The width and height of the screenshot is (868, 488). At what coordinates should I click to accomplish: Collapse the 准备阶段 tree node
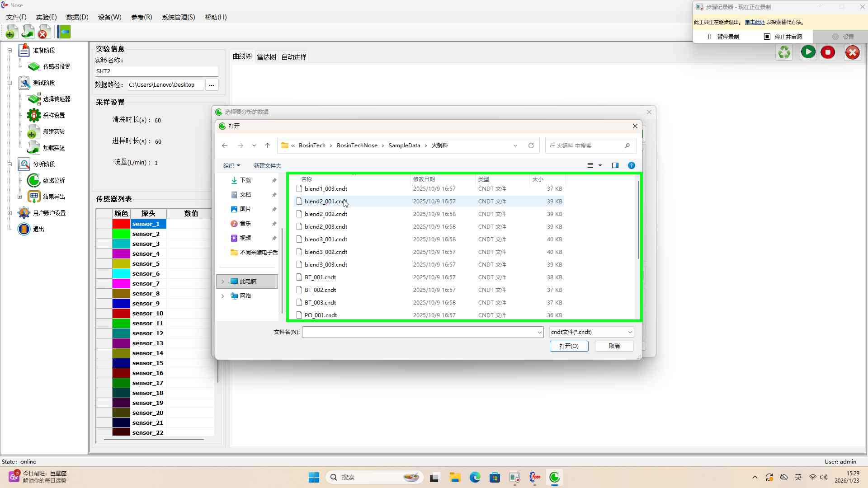click(x=9, y=50)
